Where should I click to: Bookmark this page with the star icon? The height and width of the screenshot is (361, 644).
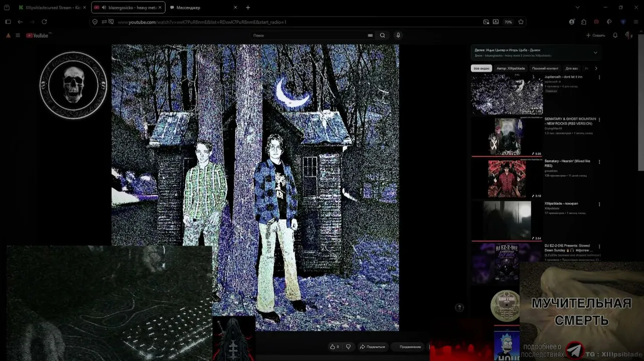point(521,22)
